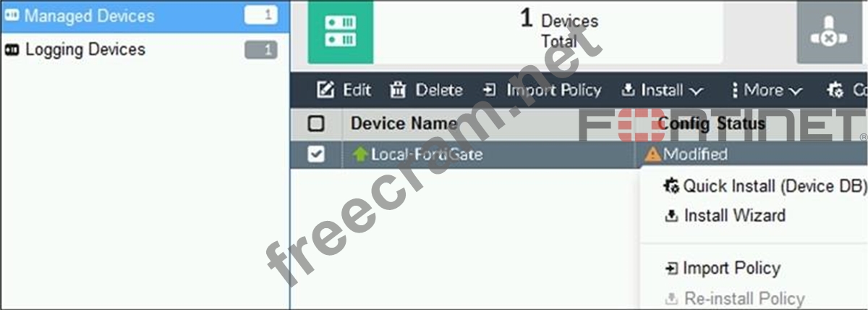Click the orange Modified warning icon
Image resolution: width=868 pixels, height=310 pixels.
[652, 154]
